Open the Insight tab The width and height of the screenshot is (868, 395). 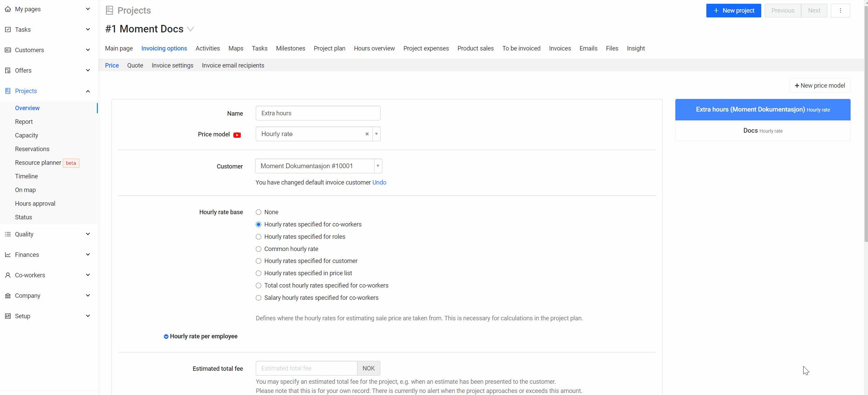coord(636,48)
